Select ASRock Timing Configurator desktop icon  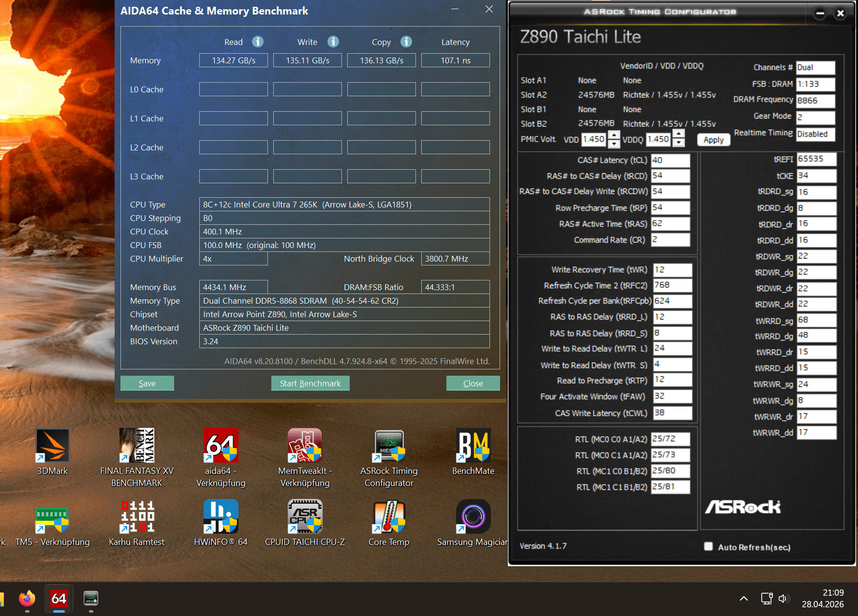tap(389, 457)
